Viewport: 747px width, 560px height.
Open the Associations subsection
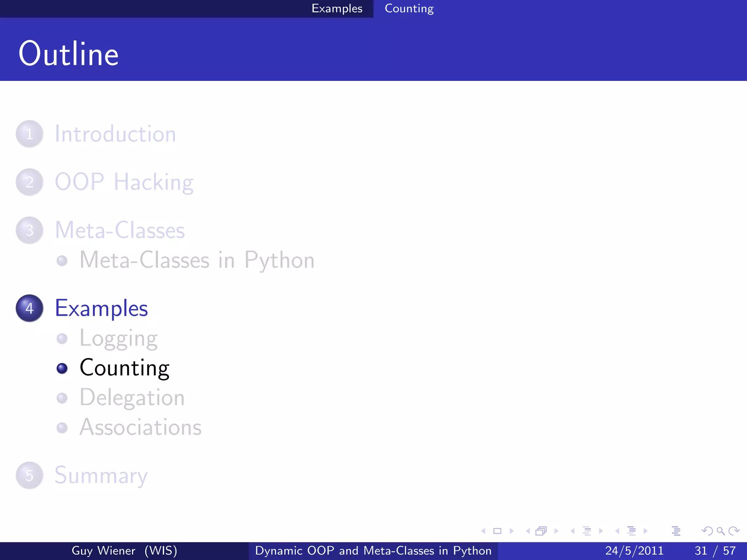[x=140, y=427]
